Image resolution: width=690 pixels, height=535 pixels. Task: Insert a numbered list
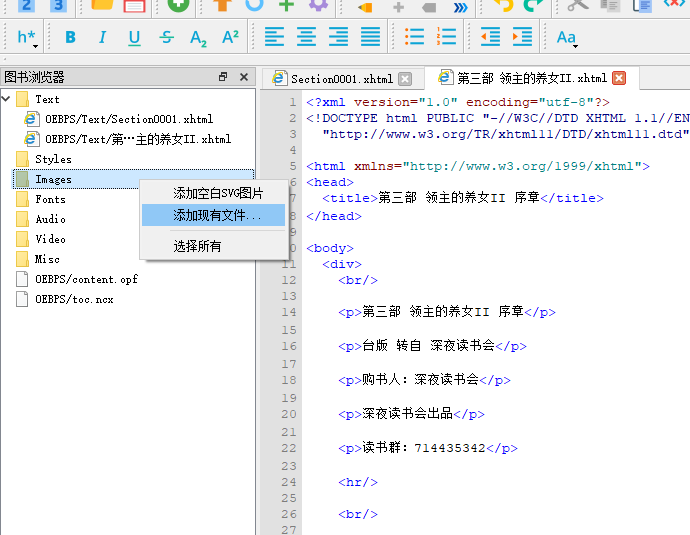446,37
